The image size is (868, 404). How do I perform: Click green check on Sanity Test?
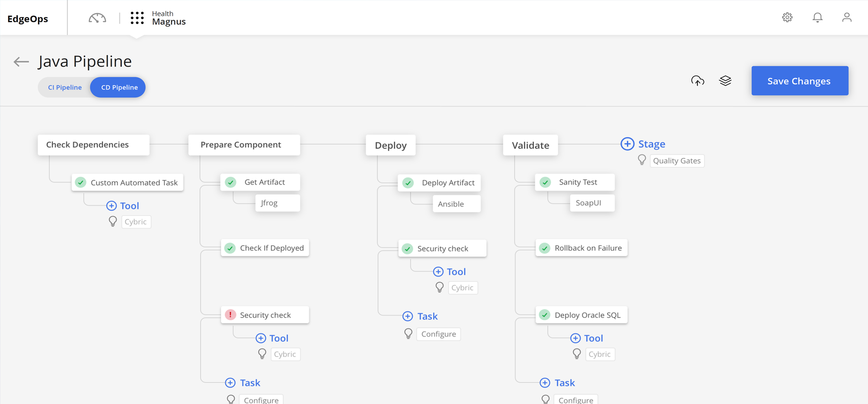(545, 182)
